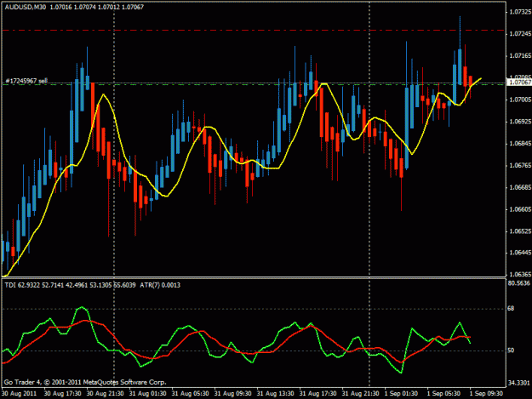
Task: Click the 31 Aug 13:30 time label
Action: [x=275, y=394]
